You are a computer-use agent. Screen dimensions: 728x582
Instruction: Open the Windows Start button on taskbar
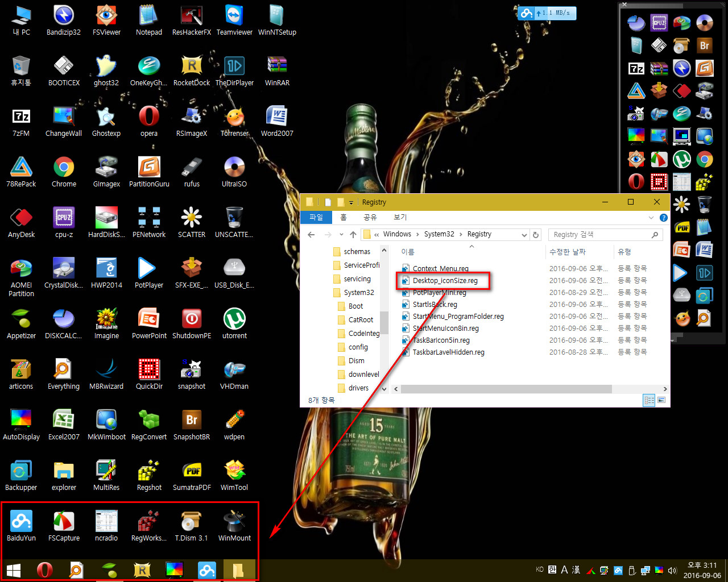point(14,570)
